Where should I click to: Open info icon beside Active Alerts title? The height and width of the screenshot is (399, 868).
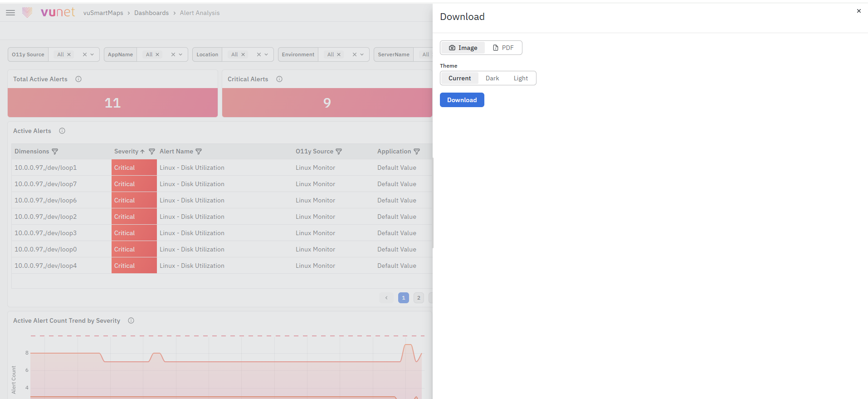click(62, 131)
